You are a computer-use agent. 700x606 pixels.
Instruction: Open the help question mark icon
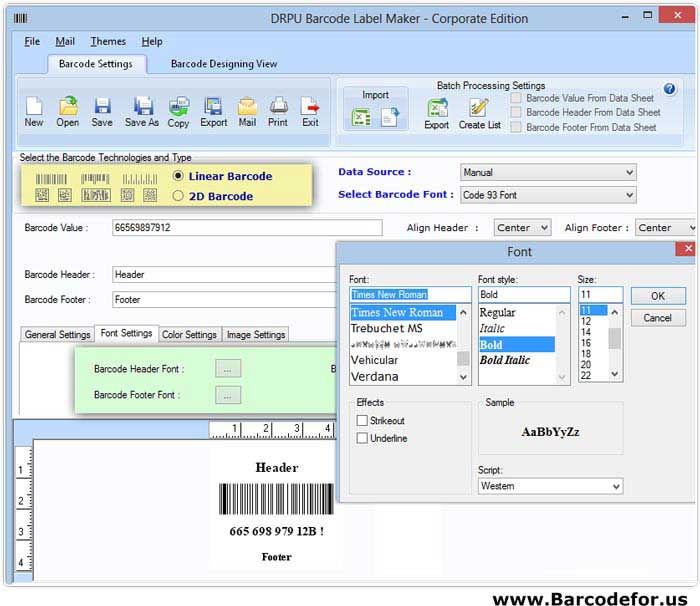point(669,90)
